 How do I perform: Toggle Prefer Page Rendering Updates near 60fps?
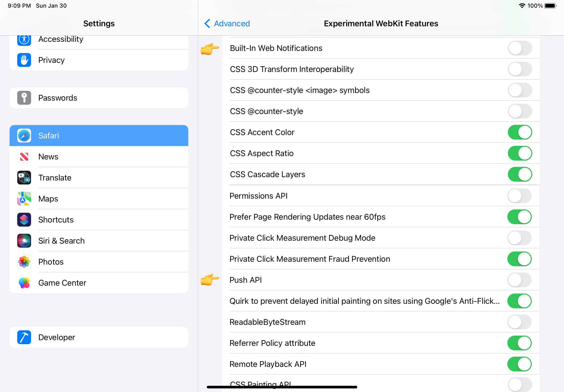tap(519, 217)
